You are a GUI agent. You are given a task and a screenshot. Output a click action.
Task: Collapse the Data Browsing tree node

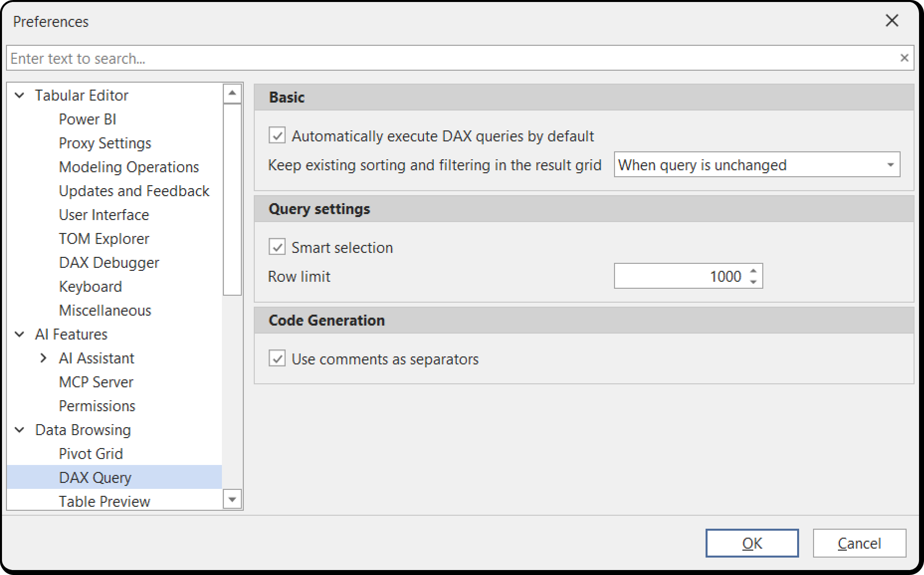tap(19, 430)
